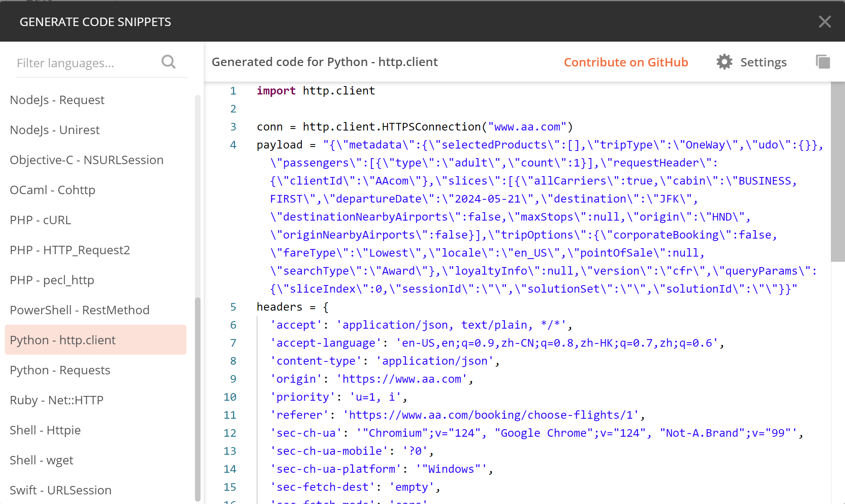Image resolution: width=845 pixels, height=504 pixels.
Task: Pick Shell - wget from list
Action: click(x=96, y=460)
